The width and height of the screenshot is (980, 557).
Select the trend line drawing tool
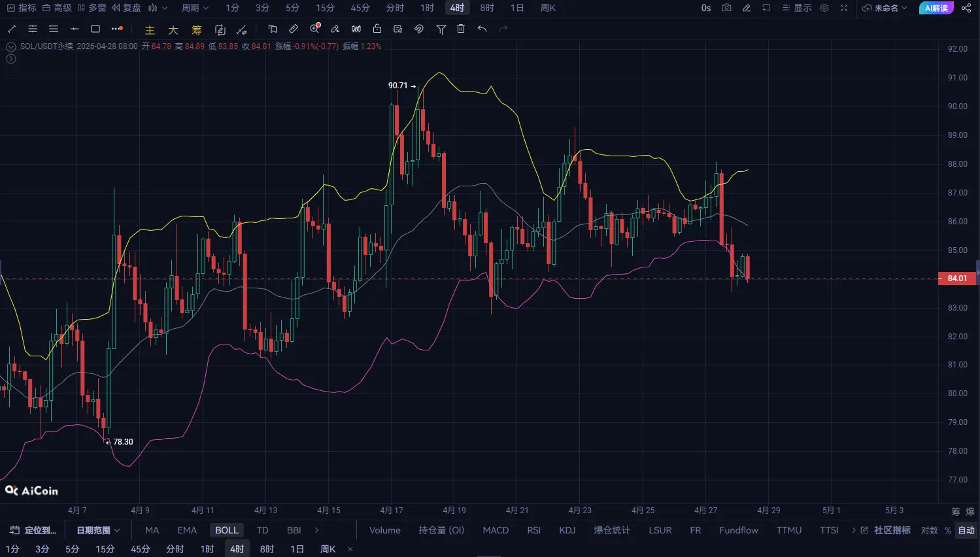(11, 29)
